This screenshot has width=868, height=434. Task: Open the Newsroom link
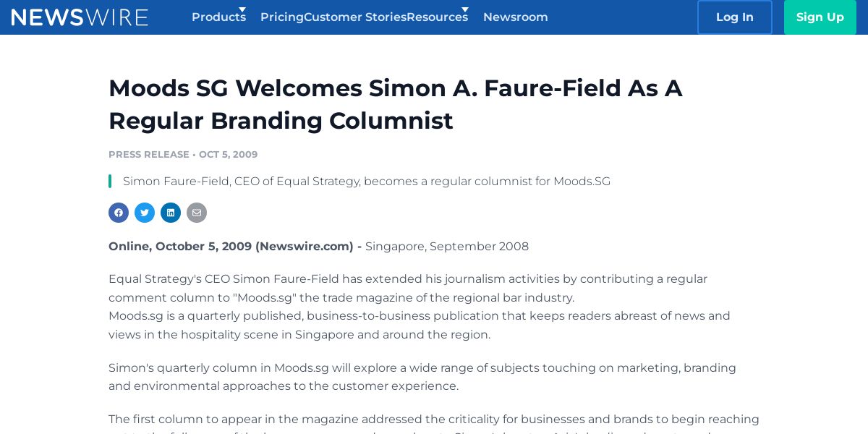pyautogui.click(x=515, y=17)
